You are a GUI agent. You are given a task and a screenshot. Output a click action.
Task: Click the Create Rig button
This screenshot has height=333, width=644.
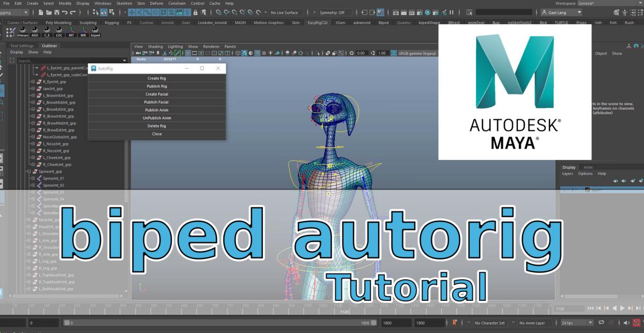pyautogui.click(x=157, y=78)
